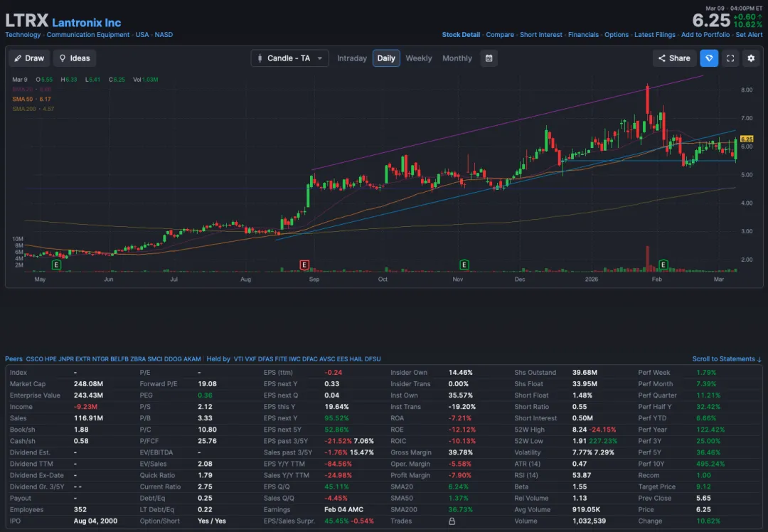Click the red earnings marker near September
The width and height of the screenshot is (768, 532).
click(x=304, y=265)
